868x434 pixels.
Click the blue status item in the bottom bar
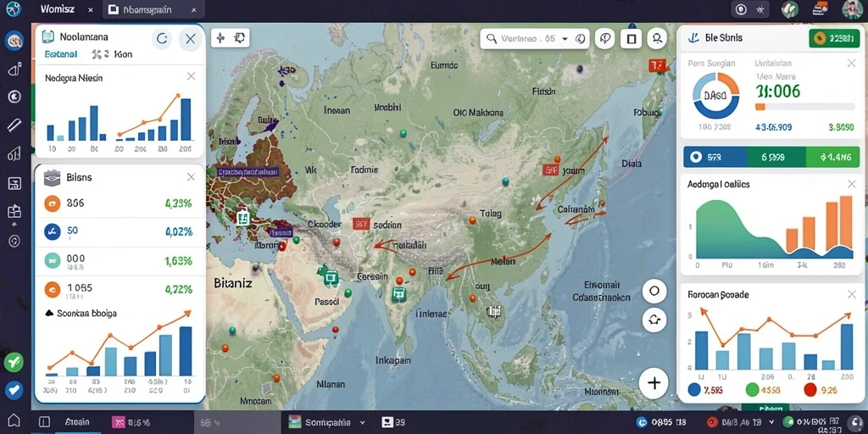662,422
